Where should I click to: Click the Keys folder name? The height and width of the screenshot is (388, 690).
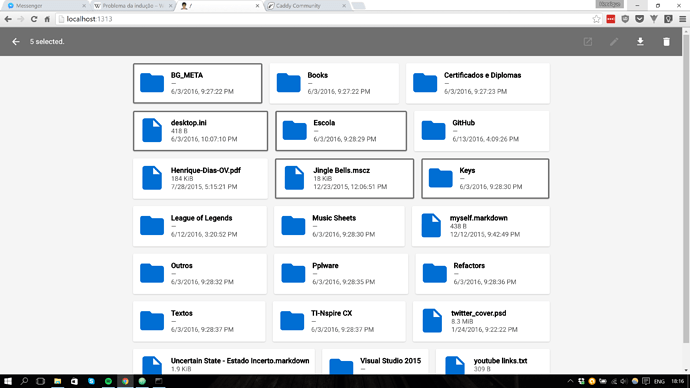(x=467, y=170)
